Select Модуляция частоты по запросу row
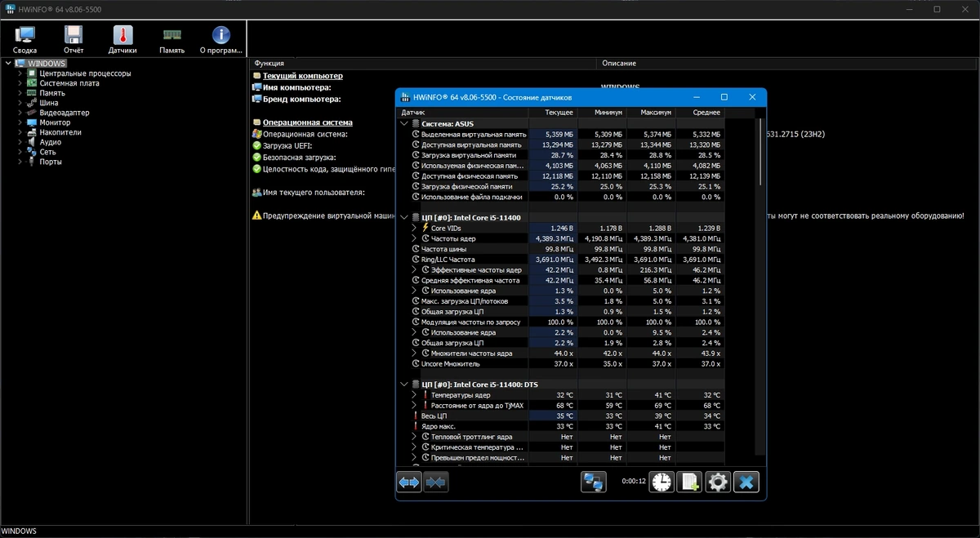The height and width of the screenshot is (538, 980). click(x=561, y=322)
